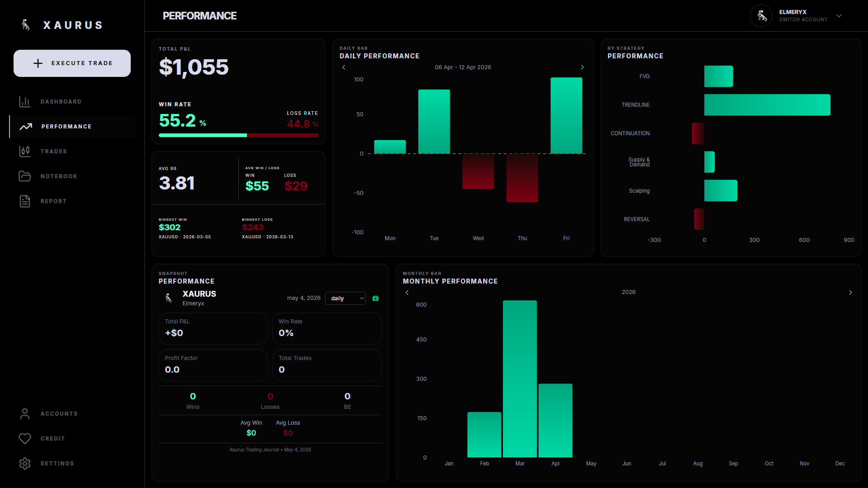Click the green snapshot save icon
The image size is (868, 488).
[x=375, y=298]
